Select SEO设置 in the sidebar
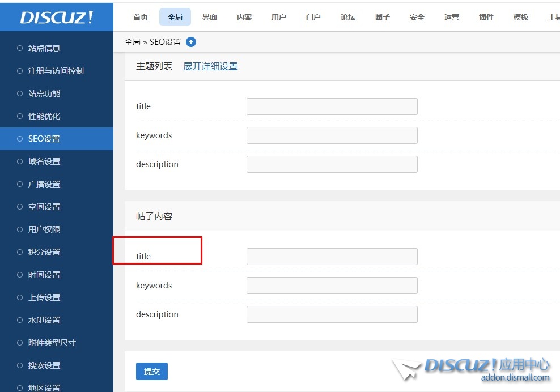This screenshot has height=392, width=560. 57,139
